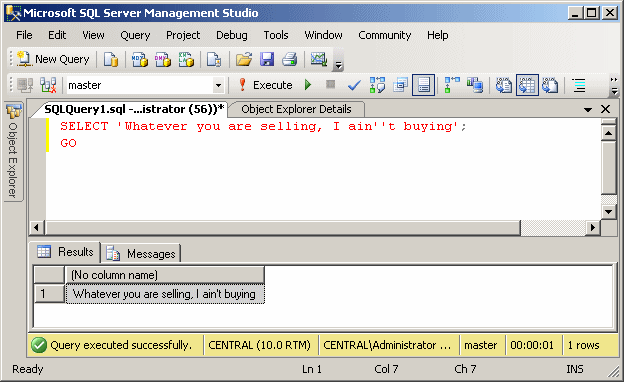
Task: Open the Community menu
Action: (x=384, y=35)
